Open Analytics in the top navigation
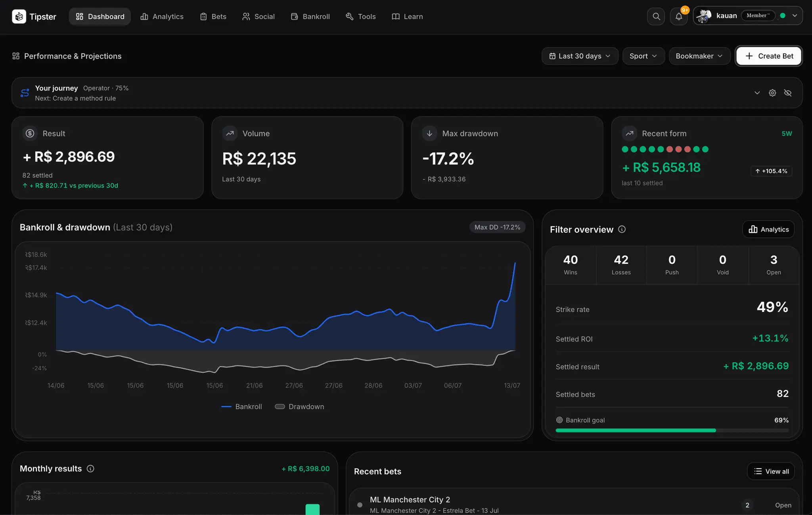This screenshot has height=515, width=812. pyautogui.click(x=162, y=17)
